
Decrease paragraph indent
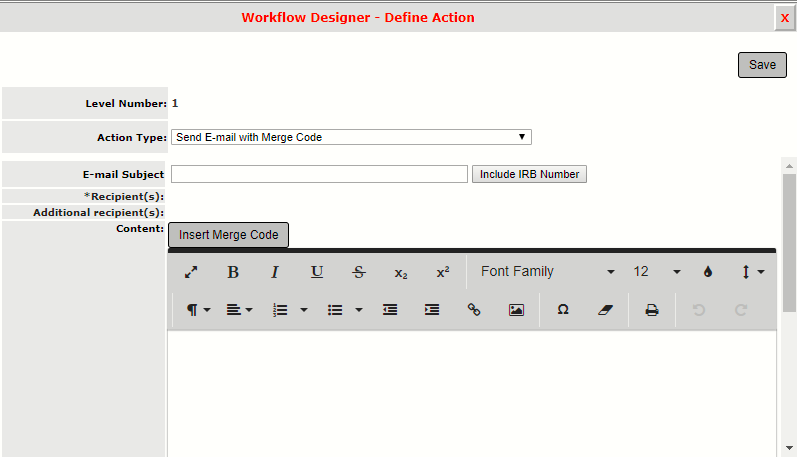tap(390, 310)
